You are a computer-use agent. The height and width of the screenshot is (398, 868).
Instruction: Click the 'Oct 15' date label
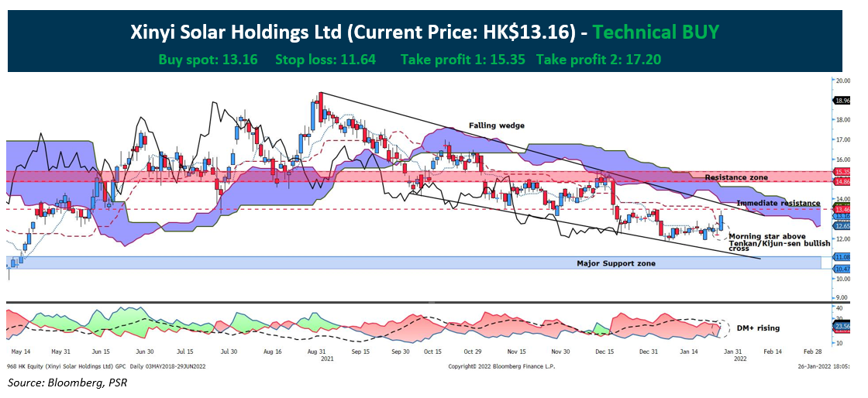pyautogui.click(x=432, y=352)
